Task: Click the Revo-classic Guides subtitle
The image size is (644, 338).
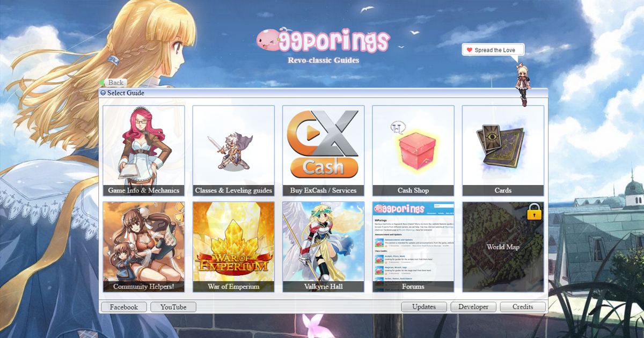Action: click(324, 60)
